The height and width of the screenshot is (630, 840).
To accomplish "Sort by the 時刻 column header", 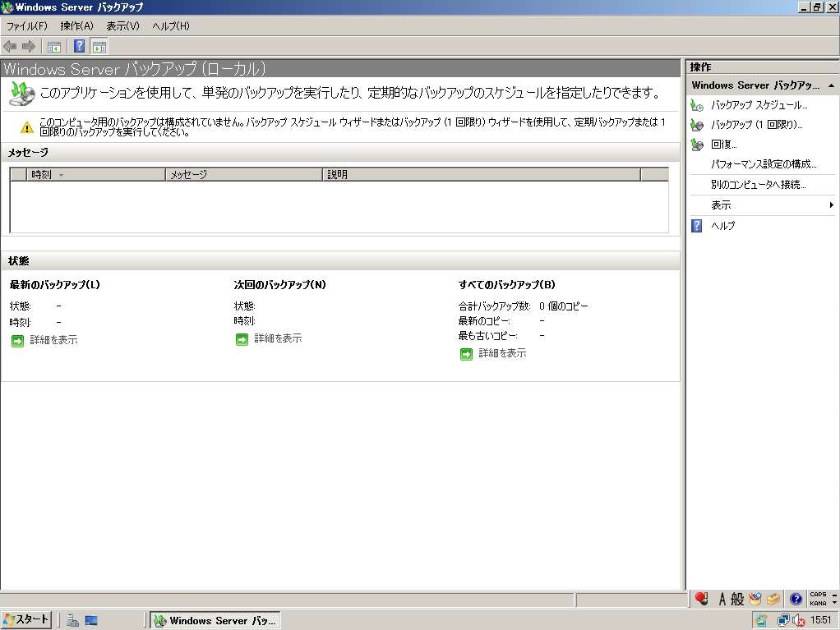I will (96, 174).
